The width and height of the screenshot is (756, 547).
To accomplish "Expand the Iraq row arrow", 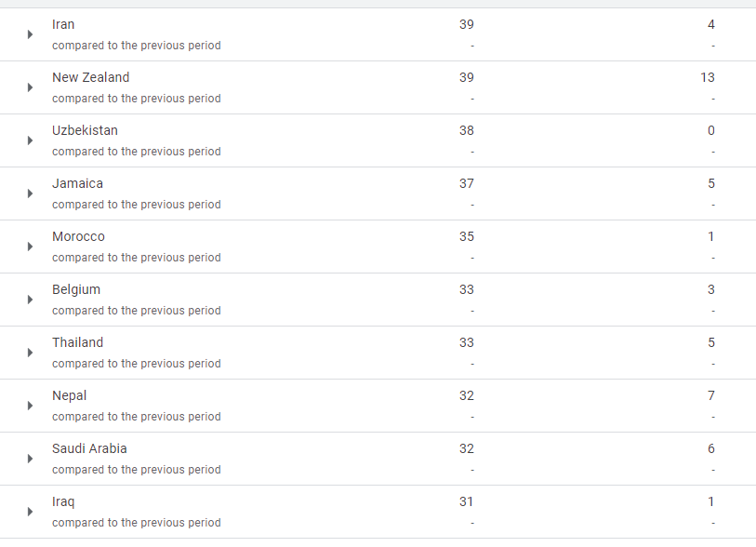I will (x=31, y=512).
